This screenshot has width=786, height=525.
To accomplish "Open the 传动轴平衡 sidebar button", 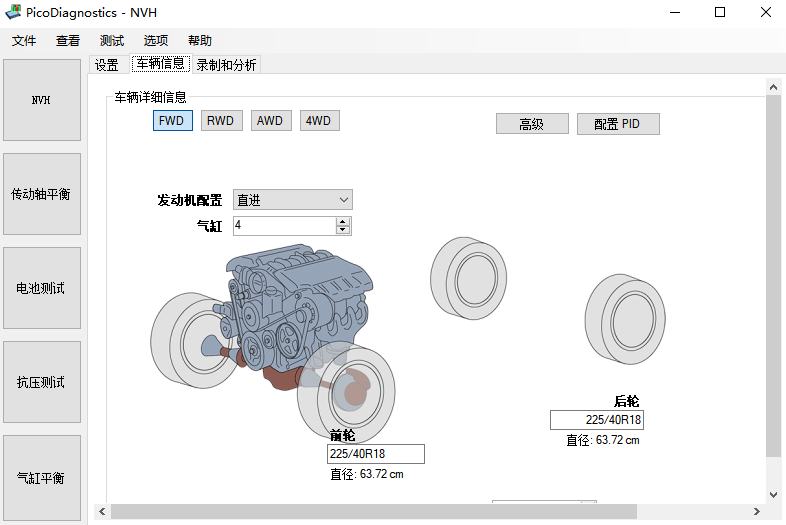I will [x=42, y=194].
